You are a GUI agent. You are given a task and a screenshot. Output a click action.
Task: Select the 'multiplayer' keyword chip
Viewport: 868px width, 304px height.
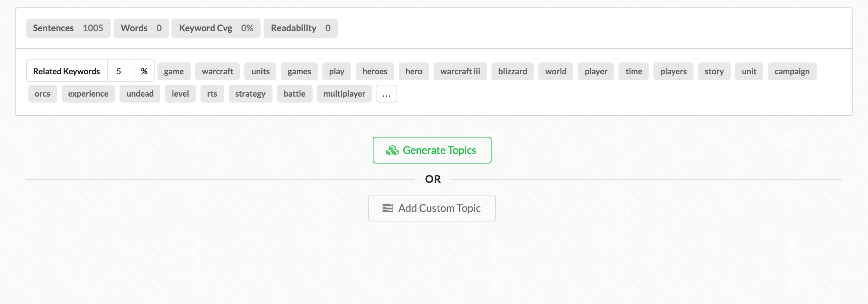(345, 94)
